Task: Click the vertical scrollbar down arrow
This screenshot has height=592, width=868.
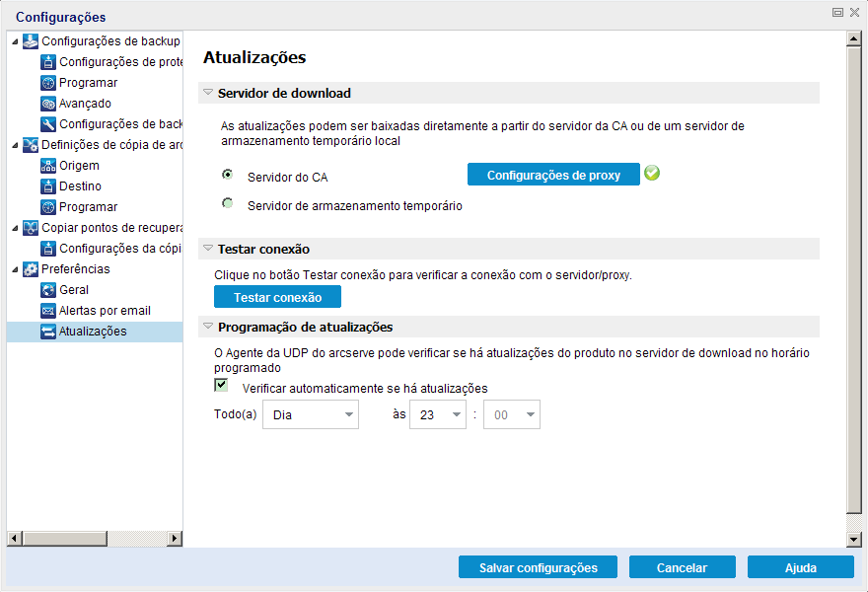Action: tap(853, 539)
